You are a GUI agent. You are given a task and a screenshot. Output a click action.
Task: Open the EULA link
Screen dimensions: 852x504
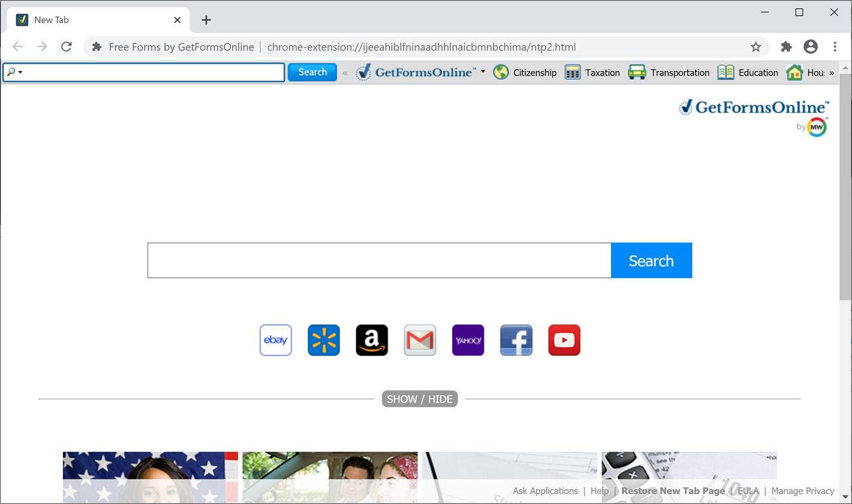point(748,491)
